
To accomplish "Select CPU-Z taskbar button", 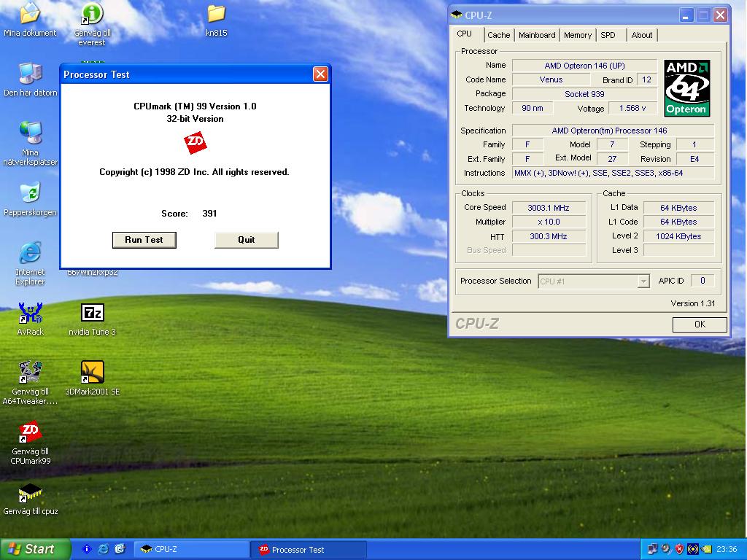I will click(x=192, y=549).
